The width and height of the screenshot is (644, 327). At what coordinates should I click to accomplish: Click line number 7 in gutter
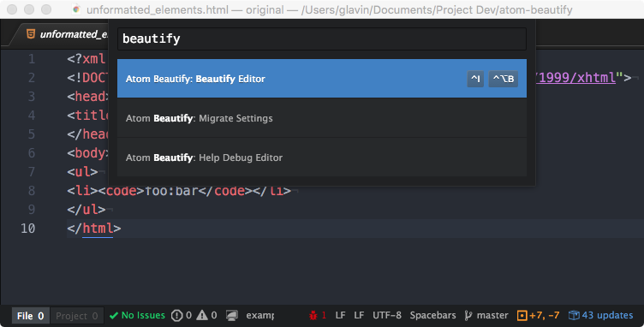click(32, 171)
